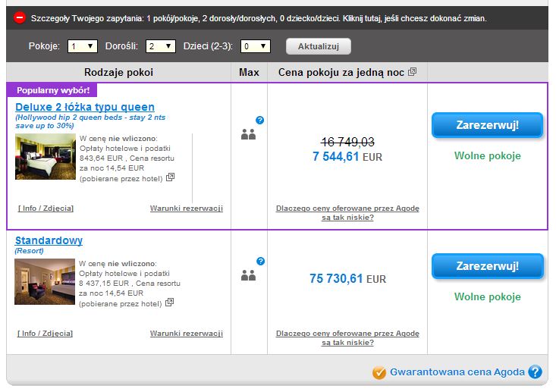Screen dimensions: 556x392
Task: Click help icon next to Gwarantowana cena Agoda
Action: coord(535,372)
